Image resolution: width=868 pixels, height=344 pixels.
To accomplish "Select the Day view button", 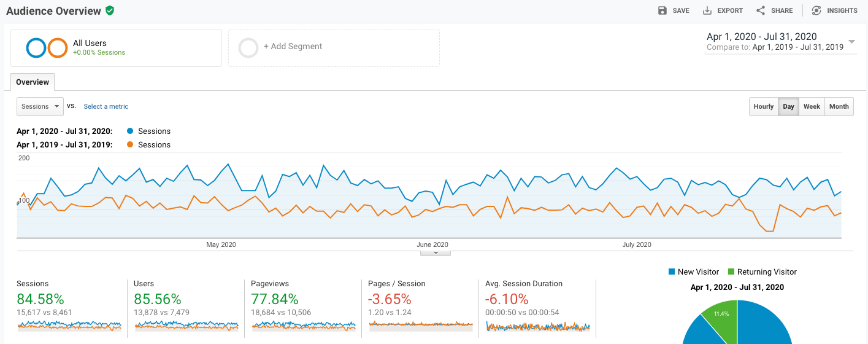I will pos(789,106).
